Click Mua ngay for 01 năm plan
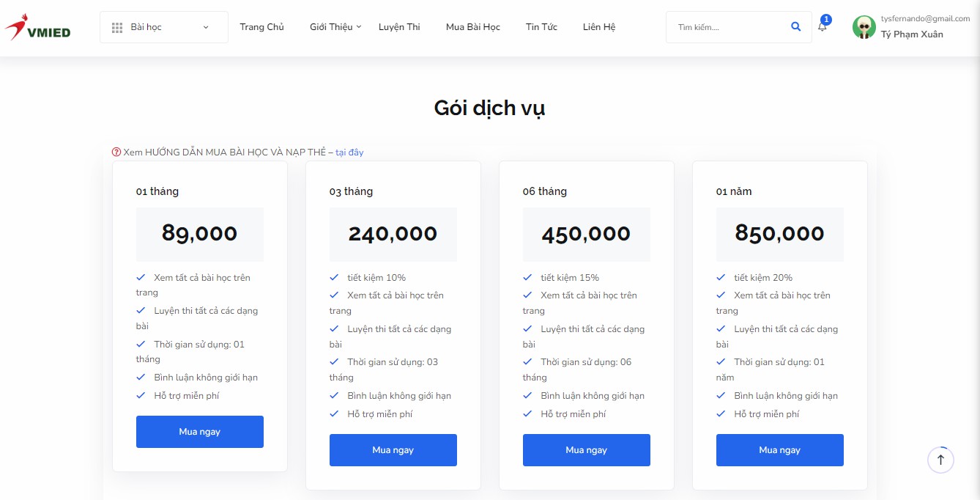980x500 pixels. click(780, 450)
